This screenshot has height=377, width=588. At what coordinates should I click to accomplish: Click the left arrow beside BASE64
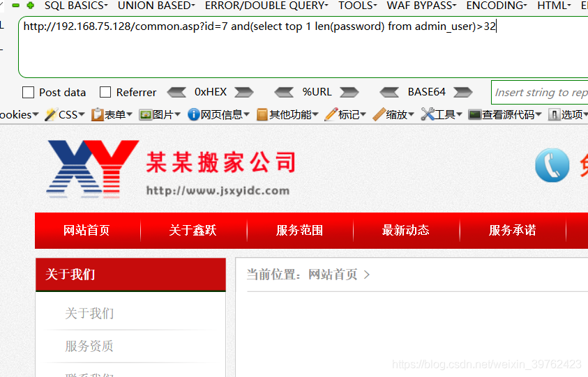[389, 92]
